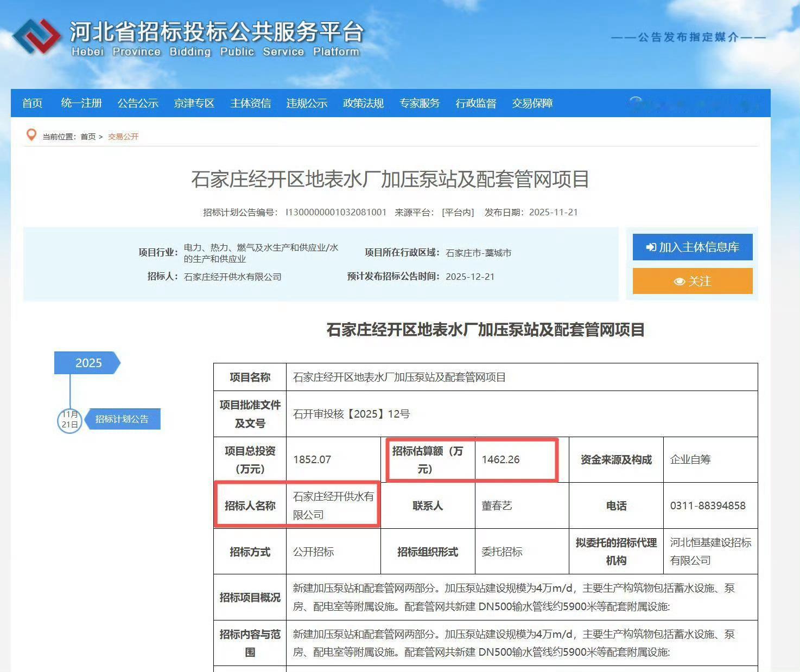Open the 政策法规 menu item

(364, 103)
